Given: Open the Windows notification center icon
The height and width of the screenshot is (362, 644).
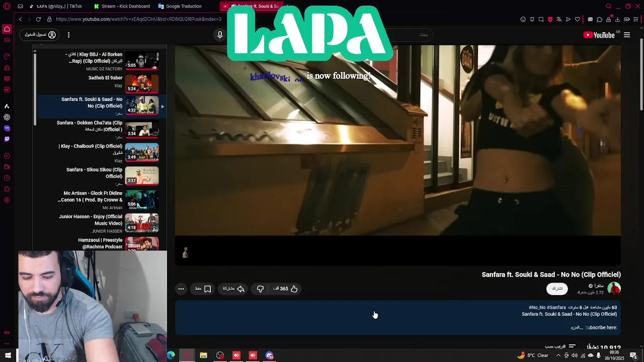Looking at the screenshot, I should click(x=633, y=355).
